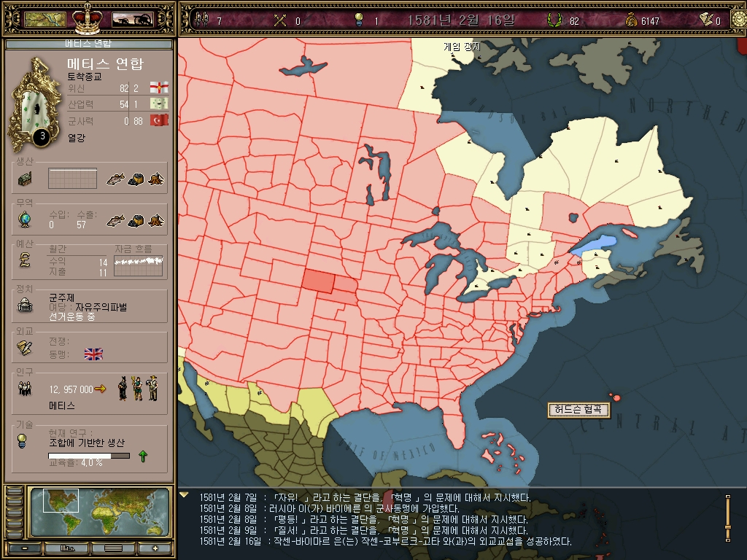
Task: Click the laurel wreath prestige icon
Action: click(x=554, y=20)
